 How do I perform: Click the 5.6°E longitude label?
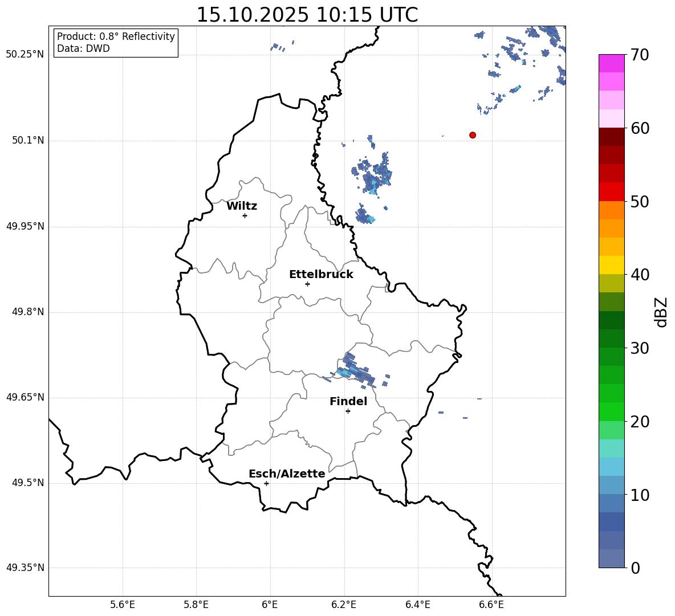[x=123, y=605]
